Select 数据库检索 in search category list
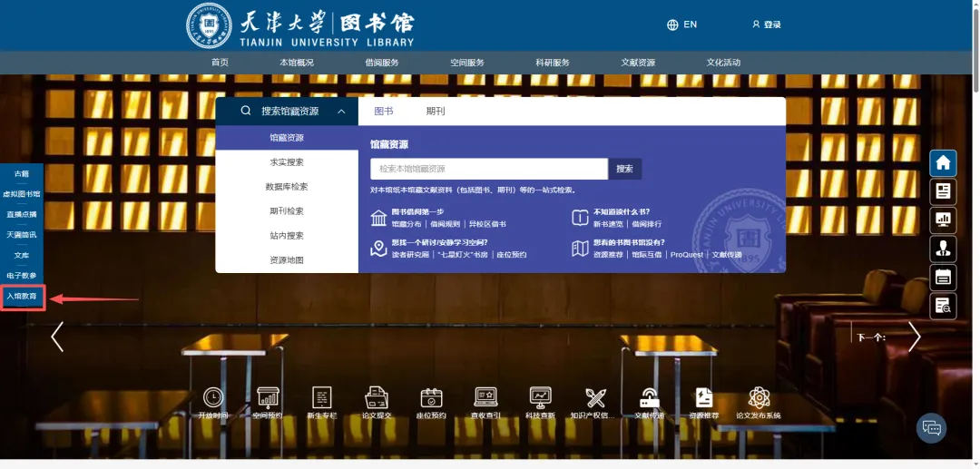Image resolution: width=980 pixels, height=469 pixels. tap(287, 187)
